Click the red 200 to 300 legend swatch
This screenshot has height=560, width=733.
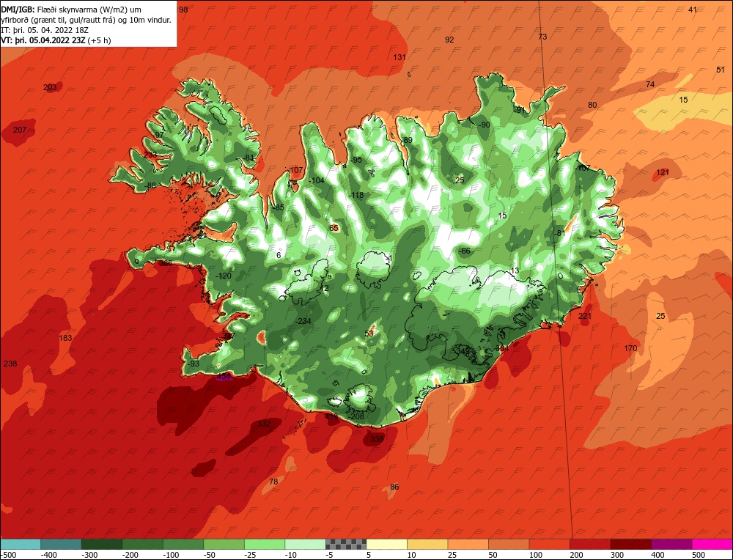pos(590,544)
